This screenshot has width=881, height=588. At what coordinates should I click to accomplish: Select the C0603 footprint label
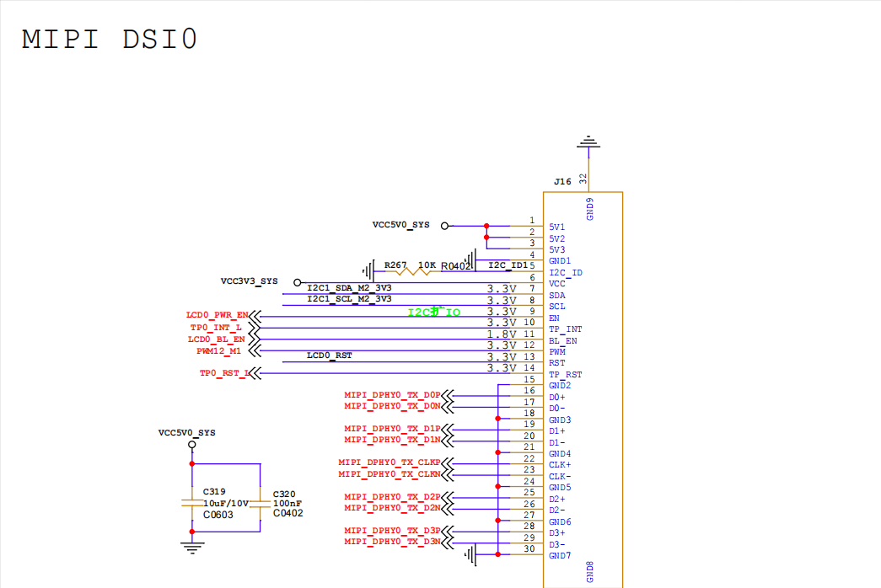click(x=218, y=515)
